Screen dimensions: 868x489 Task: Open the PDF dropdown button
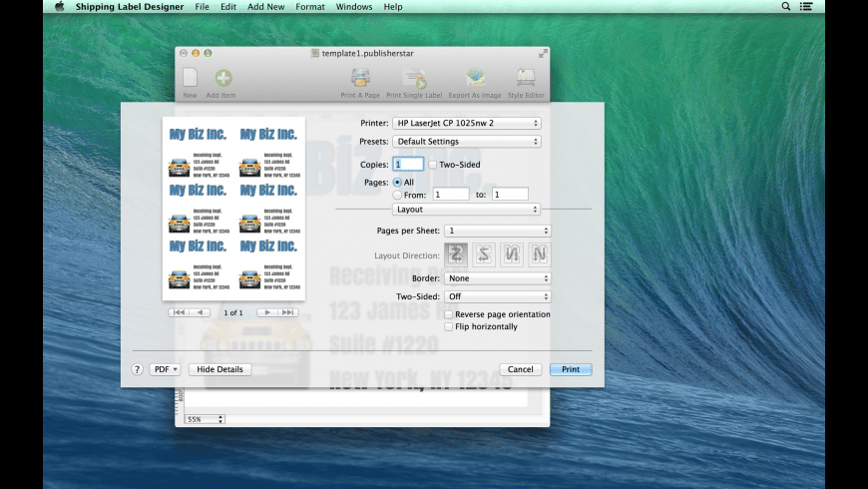point(165,369)
